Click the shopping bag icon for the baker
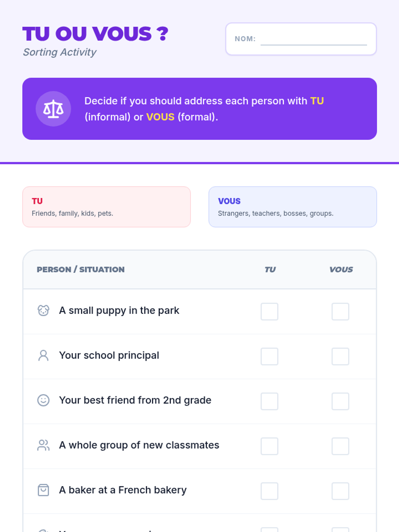The image size is (399, 532). [43, 490]
